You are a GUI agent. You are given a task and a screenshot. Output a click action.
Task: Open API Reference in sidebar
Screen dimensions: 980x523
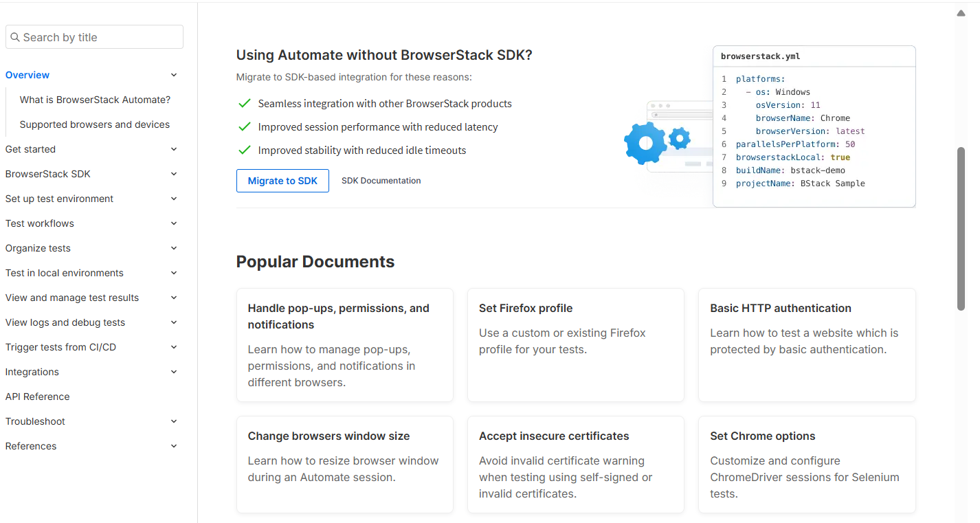tap(38, 397)
